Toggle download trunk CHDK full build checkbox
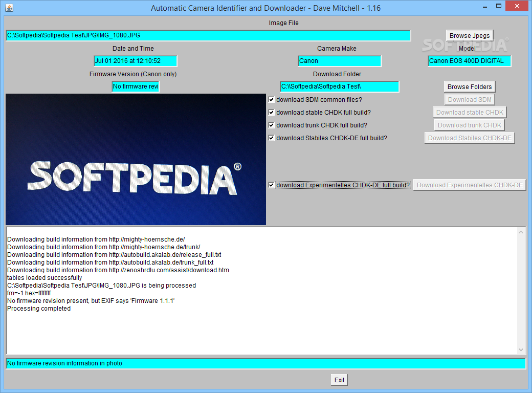This screenshot has width=532, height=393. coord(272,125)
